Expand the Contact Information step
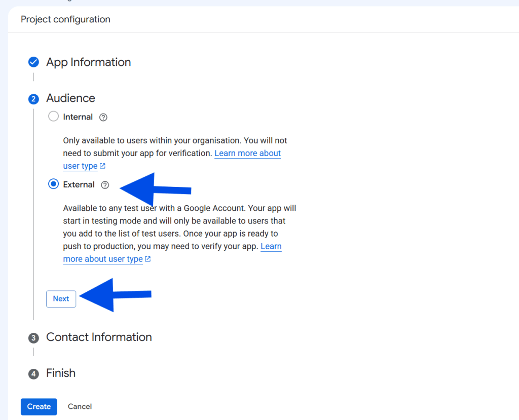This screenshot has width=519, height=420. (x=99, y=337)
